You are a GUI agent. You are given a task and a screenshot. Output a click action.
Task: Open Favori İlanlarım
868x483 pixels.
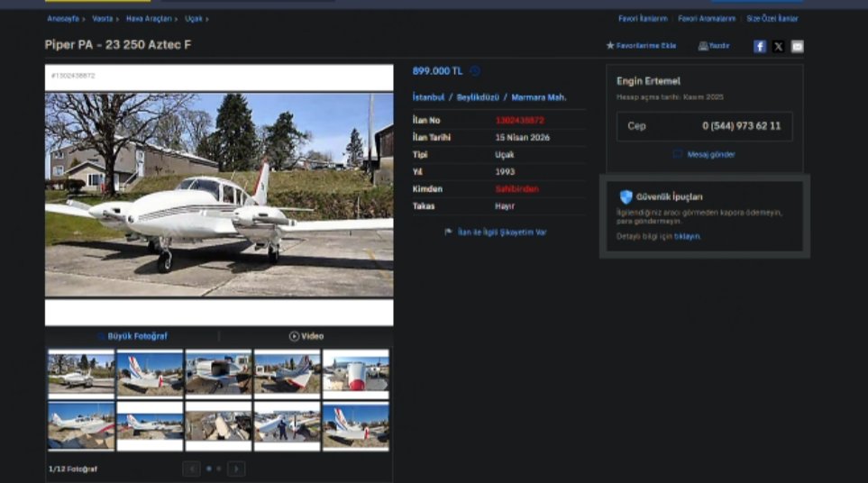coord(643,19)
